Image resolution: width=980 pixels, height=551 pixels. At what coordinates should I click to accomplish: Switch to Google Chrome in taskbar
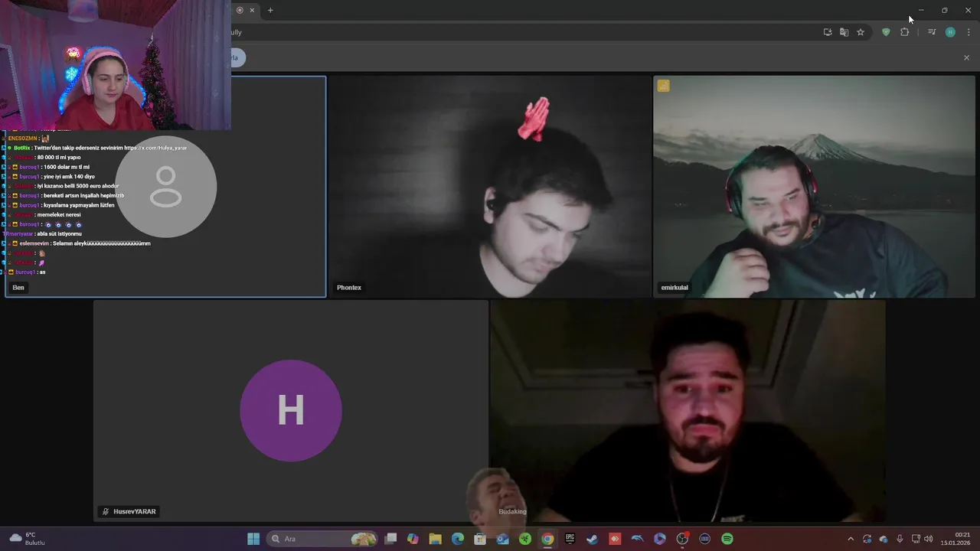click(x=547, y=539)
